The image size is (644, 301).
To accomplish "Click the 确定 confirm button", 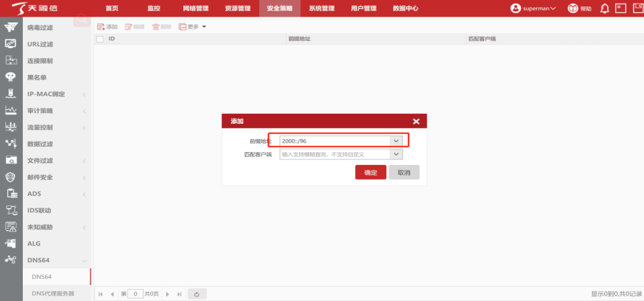I will [370, 173].
